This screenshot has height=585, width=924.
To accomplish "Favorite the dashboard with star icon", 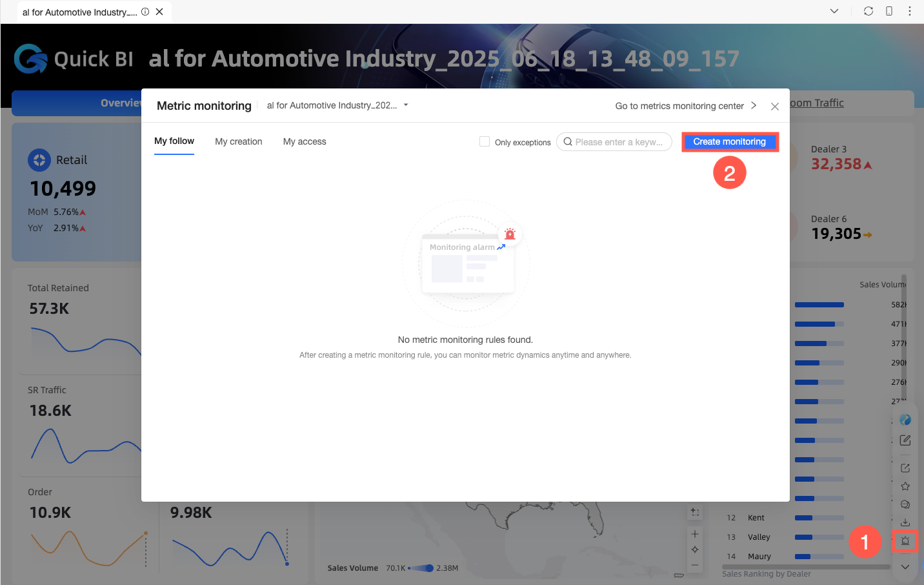I will click(905, 486).
